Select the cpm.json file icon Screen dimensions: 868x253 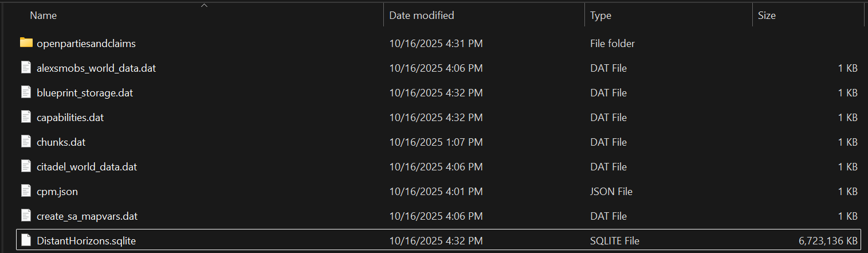coord(26,191)
